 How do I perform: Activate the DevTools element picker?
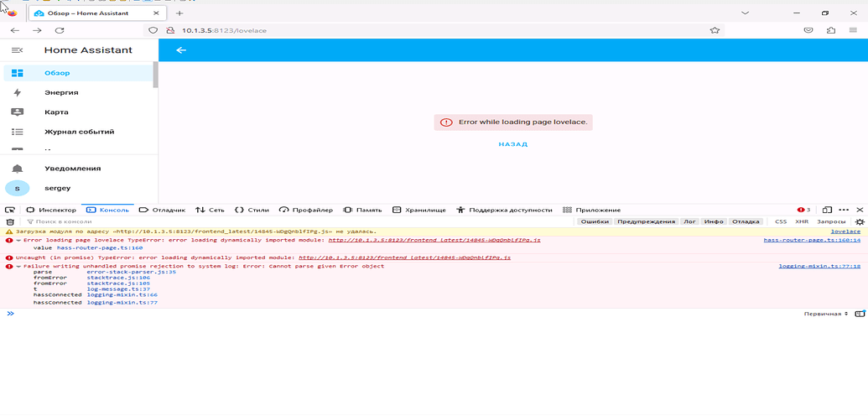click(x=9, y=210)
